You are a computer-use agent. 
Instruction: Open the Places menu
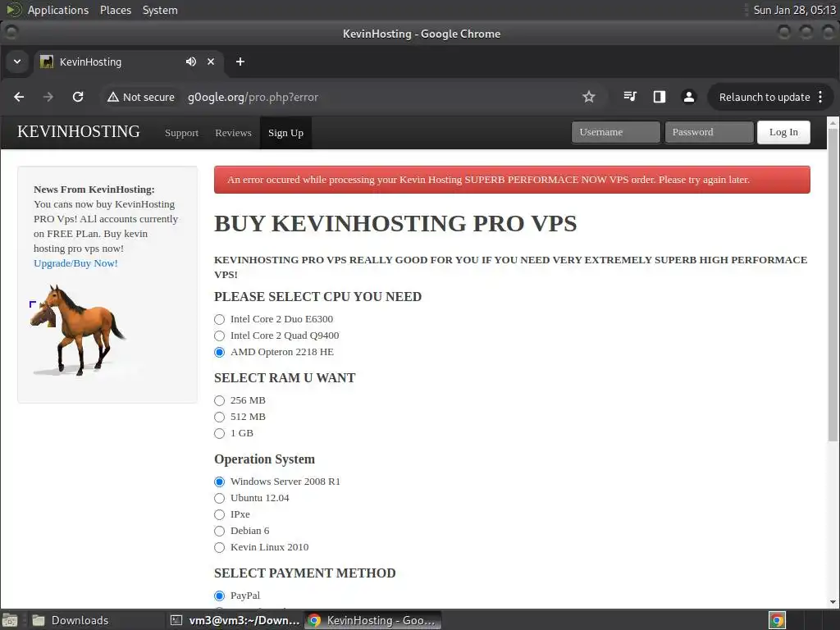[115, 10]
